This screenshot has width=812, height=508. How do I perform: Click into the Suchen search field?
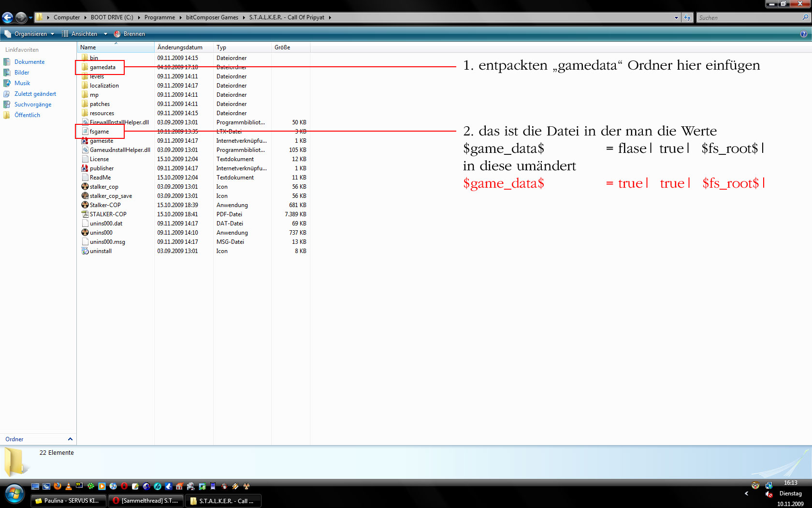(748, 17)
